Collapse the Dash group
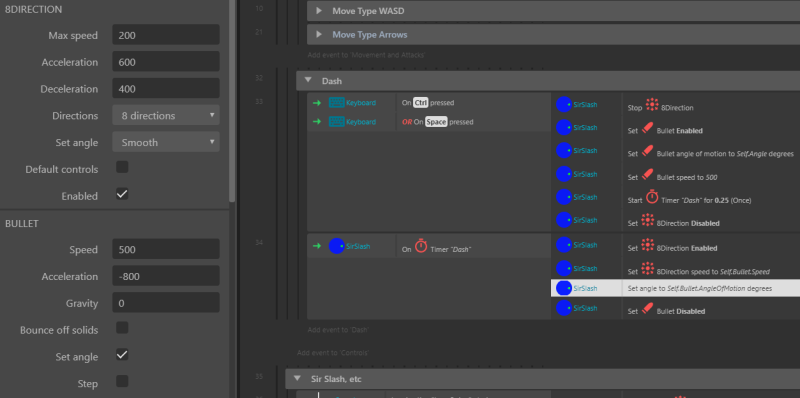 308,81
